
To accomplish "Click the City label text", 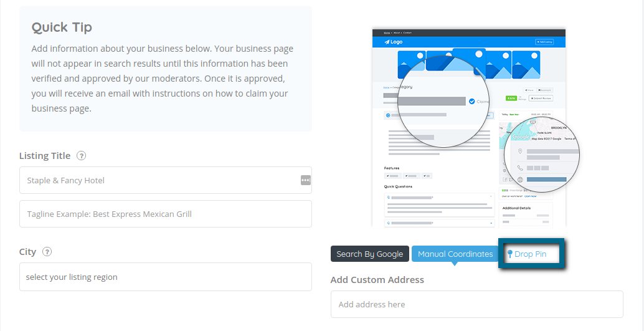I will 27,252.
